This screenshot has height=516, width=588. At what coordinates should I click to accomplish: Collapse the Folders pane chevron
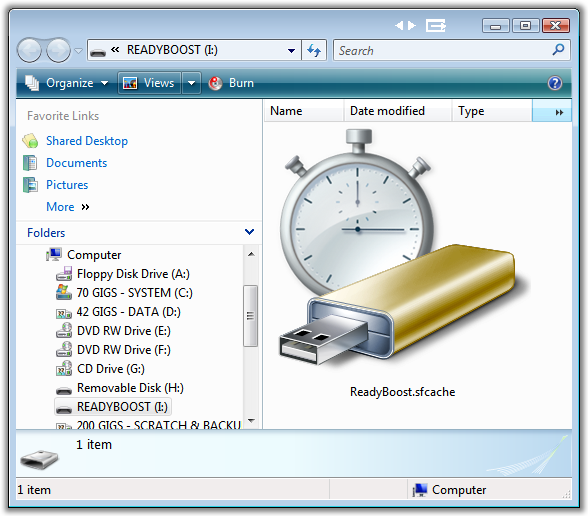(249, 232)
